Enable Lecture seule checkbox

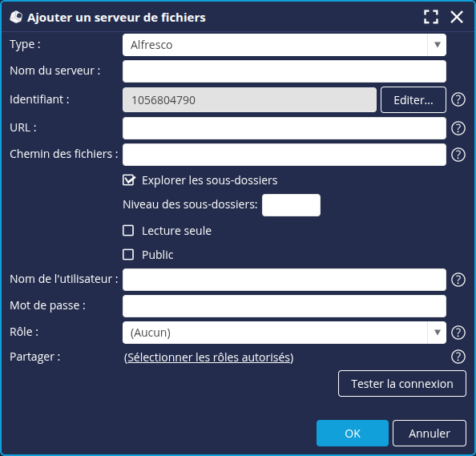128,231
